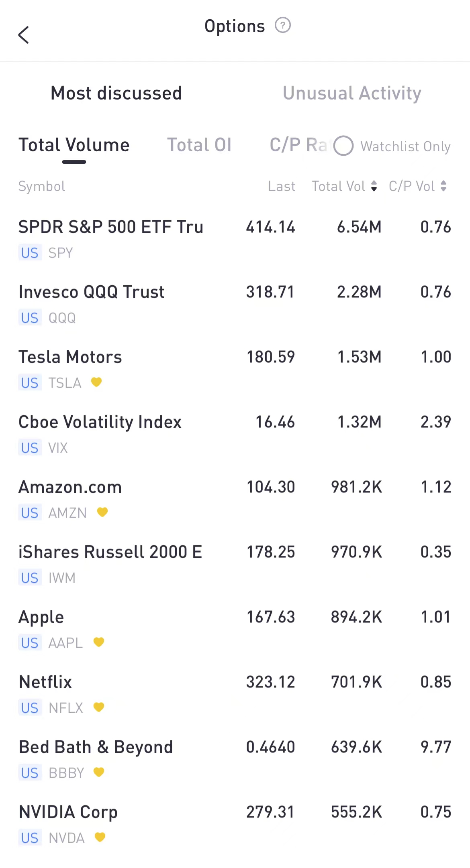Tap the yellow heart beside NFLX
Screen dimensions: 470x868
(x=99, y=707)
